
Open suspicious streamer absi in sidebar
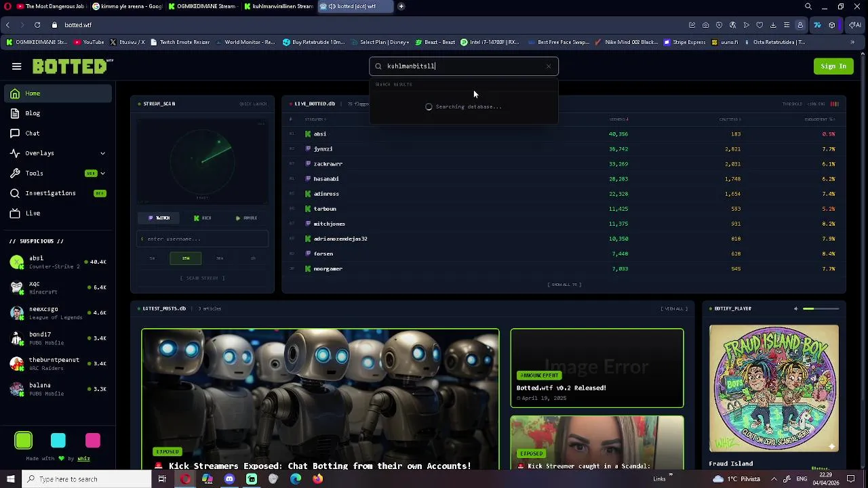(x=58, y=262)
